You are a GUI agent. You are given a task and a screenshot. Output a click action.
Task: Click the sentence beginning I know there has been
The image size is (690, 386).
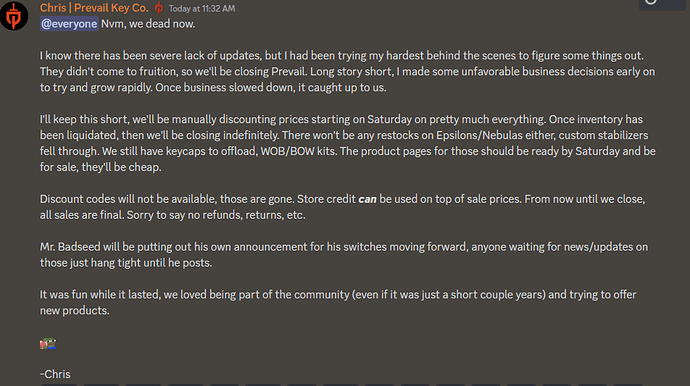click(341, 56)
